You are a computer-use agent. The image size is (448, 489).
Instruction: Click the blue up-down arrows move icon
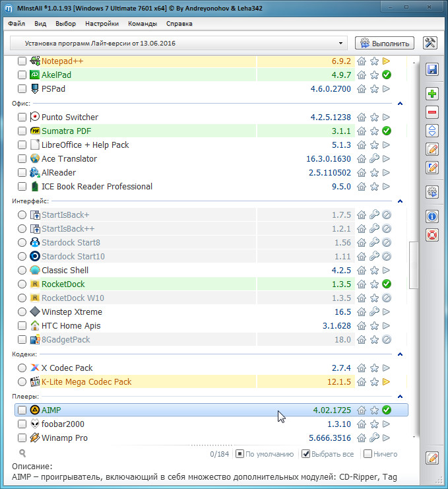click(432, 131)
